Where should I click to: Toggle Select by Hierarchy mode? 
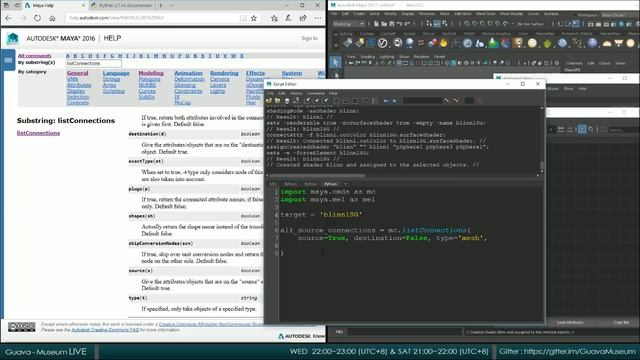click(x=429, y=24)
